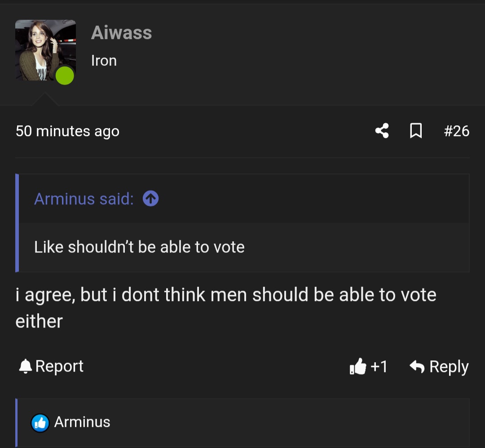The height and width of the screenshot is (448, 485).
Task: Click the share icon on post #26
Action: pyautogui.click(x=381, y=131)
